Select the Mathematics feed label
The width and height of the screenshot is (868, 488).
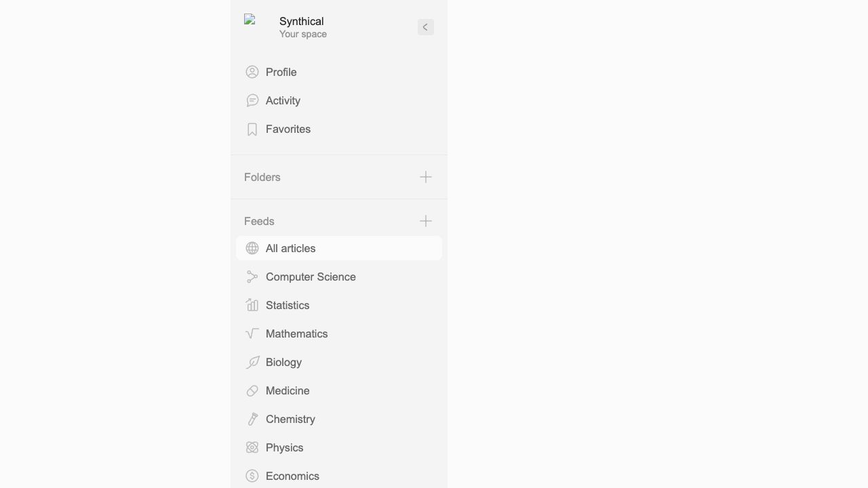[x=296, y=333]
